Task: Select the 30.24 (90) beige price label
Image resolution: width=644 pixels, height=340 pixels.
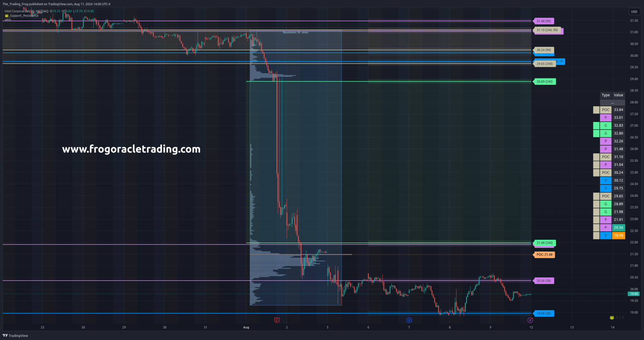Action: [544, 50]
